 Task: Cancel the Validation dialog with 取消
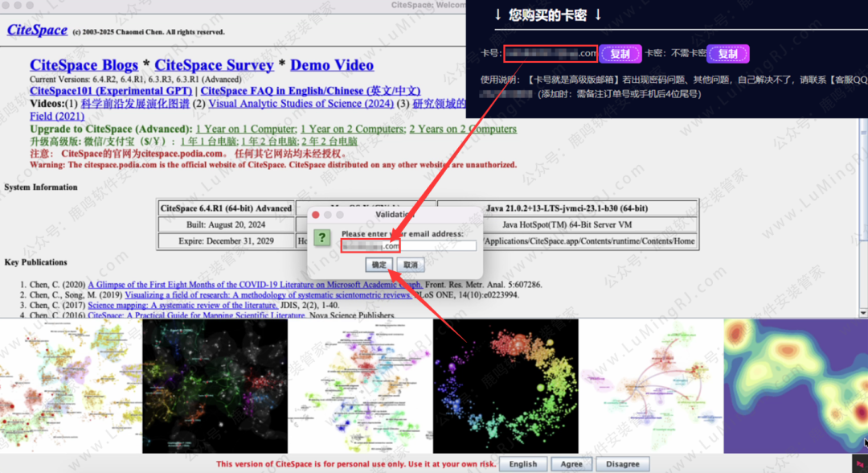tap(410, 265)
